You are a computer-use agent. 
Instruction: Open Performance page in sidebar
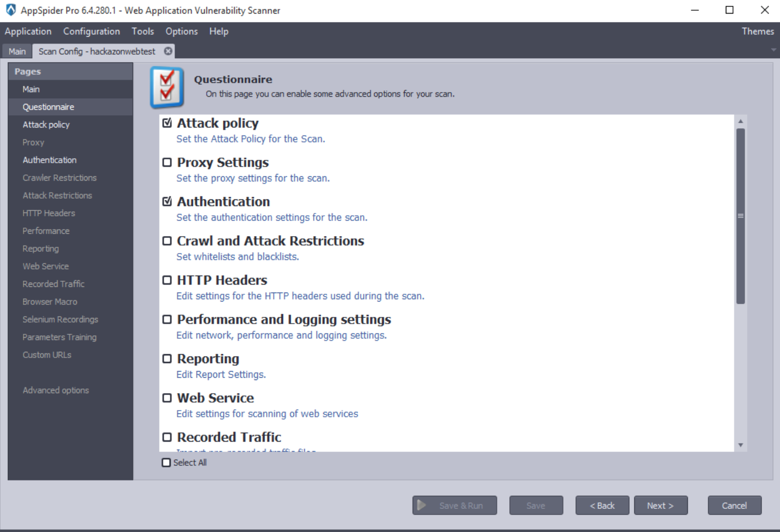(x=71, y=230)
